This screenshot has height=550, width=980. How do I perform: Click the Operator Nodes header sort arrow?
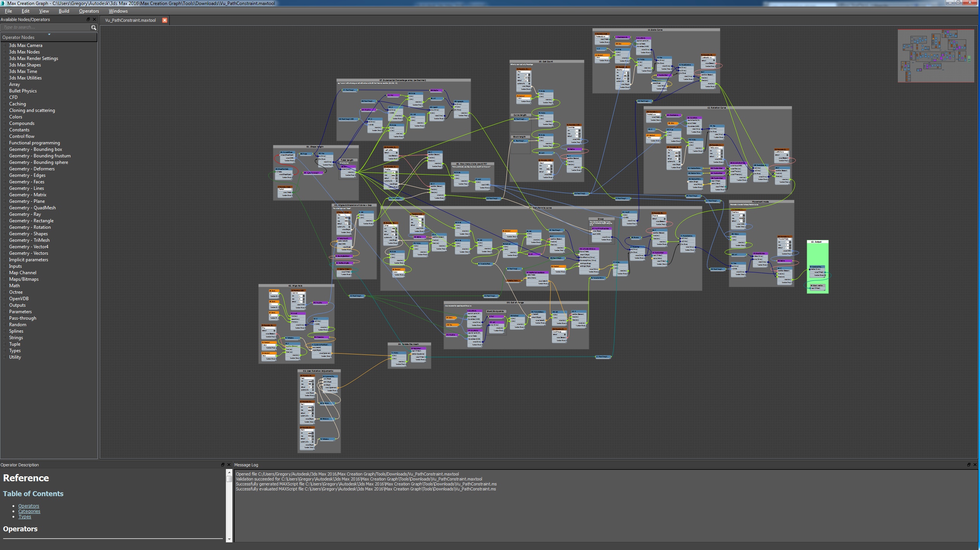pos(49,35)
